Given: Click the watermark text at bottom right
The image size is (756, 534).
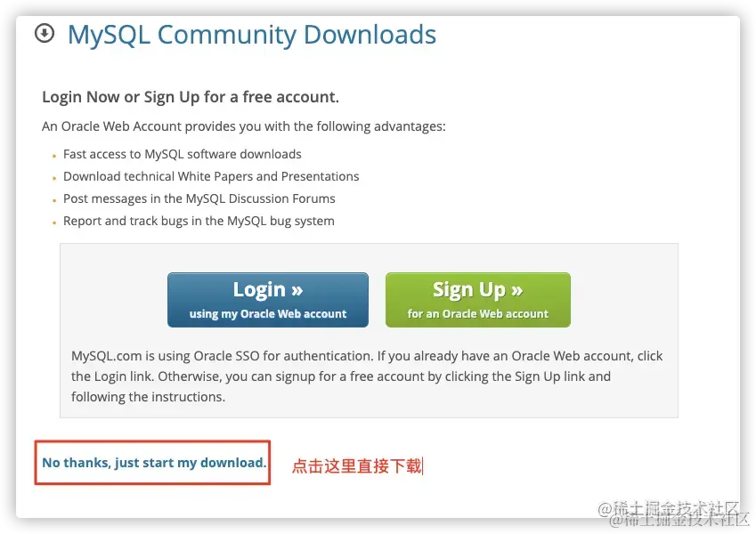Looking at the screenshot, I should 673,514.
